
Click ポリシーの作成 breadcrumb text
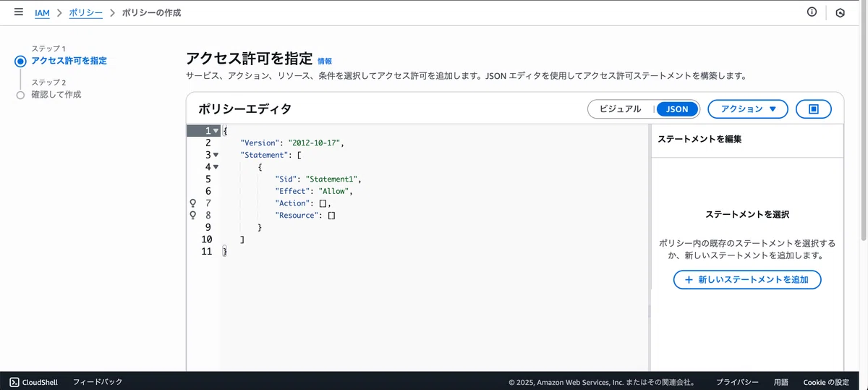point(151,13)
